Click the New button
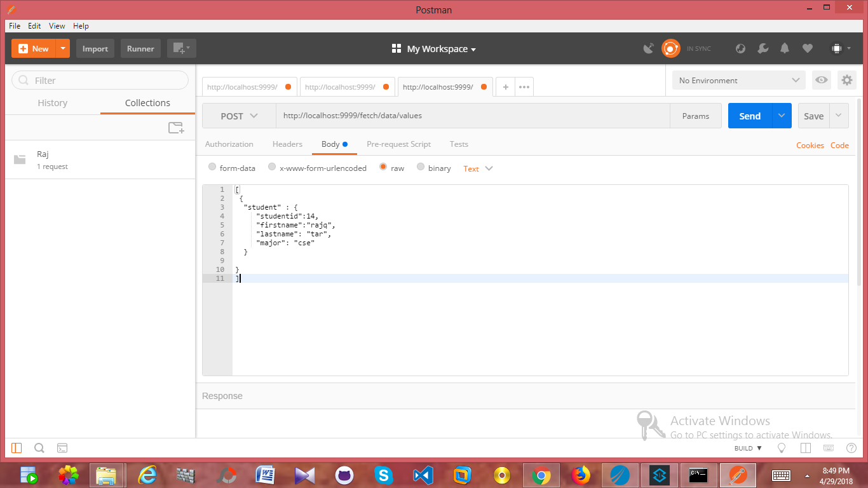The height and width of the screenshot is (488, 868). pos(34,48)
